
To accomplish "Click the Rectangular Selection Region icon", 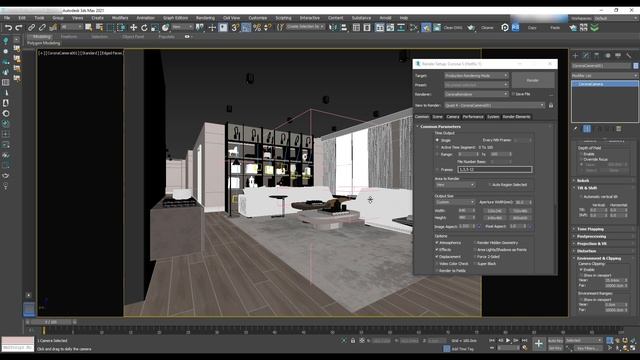I will [x=110, y=27].
